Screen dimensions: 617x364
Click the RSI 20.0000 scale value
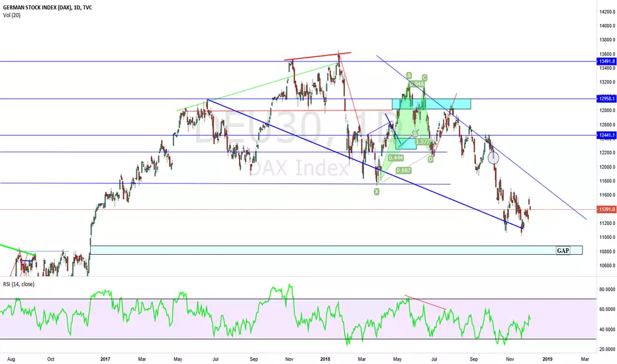pos(607,349)
